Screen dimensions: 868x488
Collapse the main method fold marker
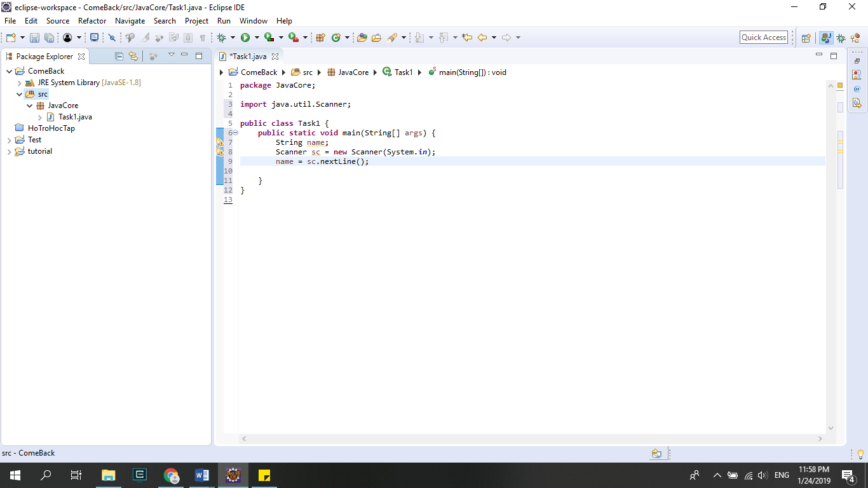point(235,133)
